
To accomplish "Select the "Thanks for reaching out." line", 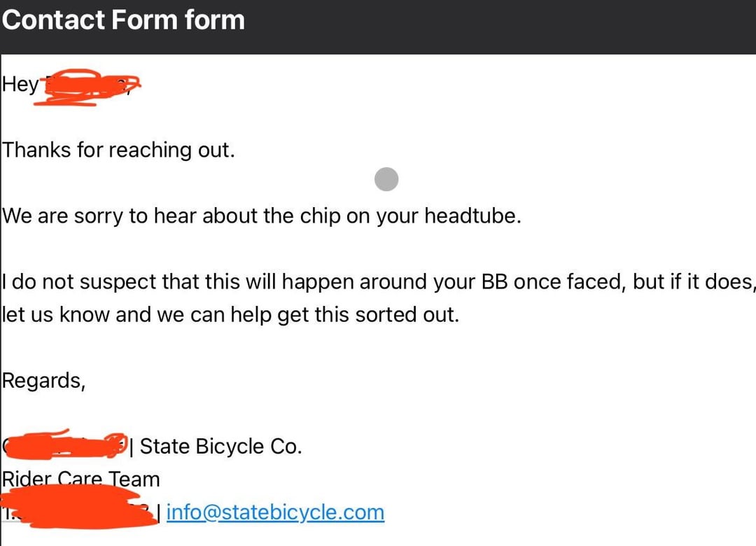I will click(x=118, y=150).
